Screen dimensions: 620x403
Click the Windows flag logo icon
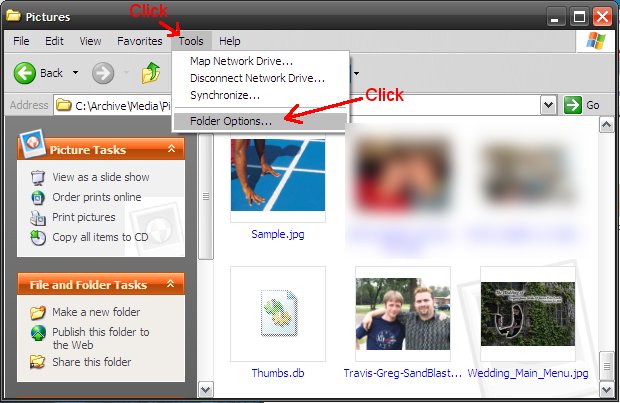(x=596, y=41)
